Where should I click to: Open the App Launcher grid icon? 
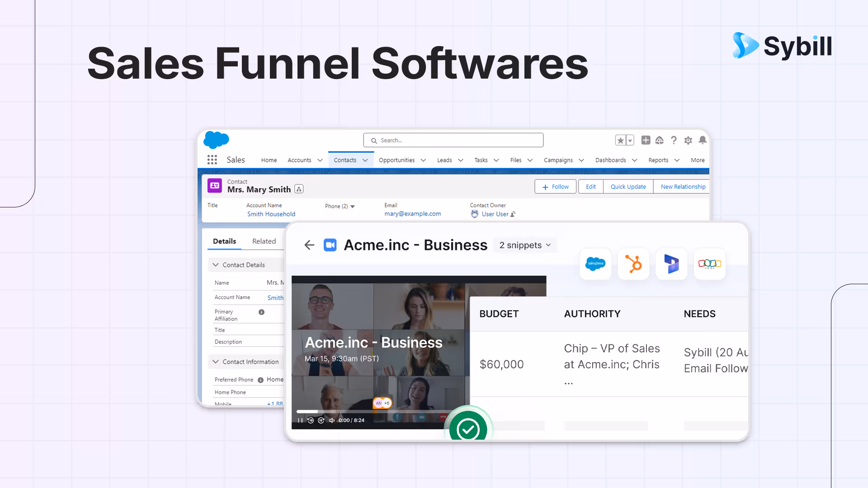pos(212,160)
